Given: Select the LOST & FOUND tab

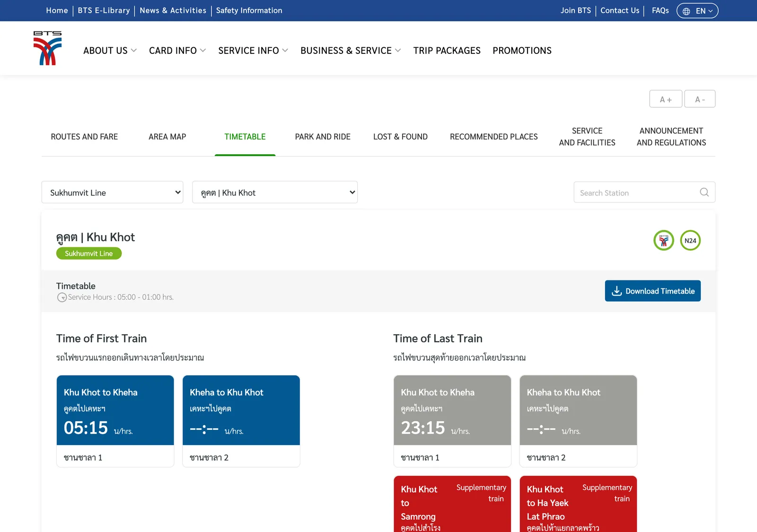Looking at the screenshot, I should (x=400, y=137).
